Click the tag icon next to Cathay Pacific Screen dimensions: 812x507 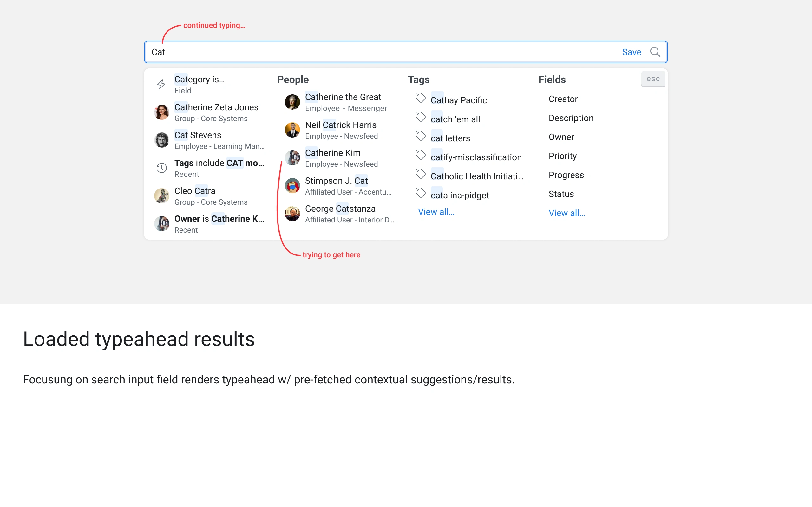[x=420, y=98]
